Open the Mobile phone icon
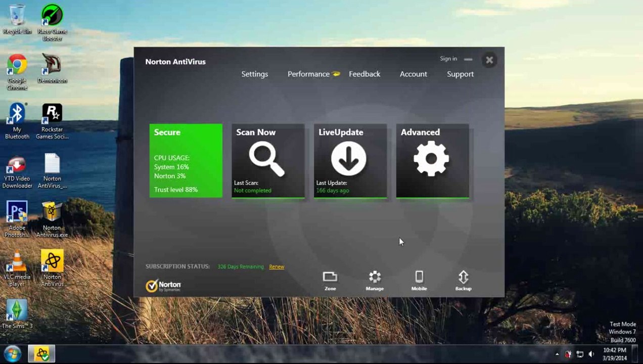643x364 pixels. point(419,281)
